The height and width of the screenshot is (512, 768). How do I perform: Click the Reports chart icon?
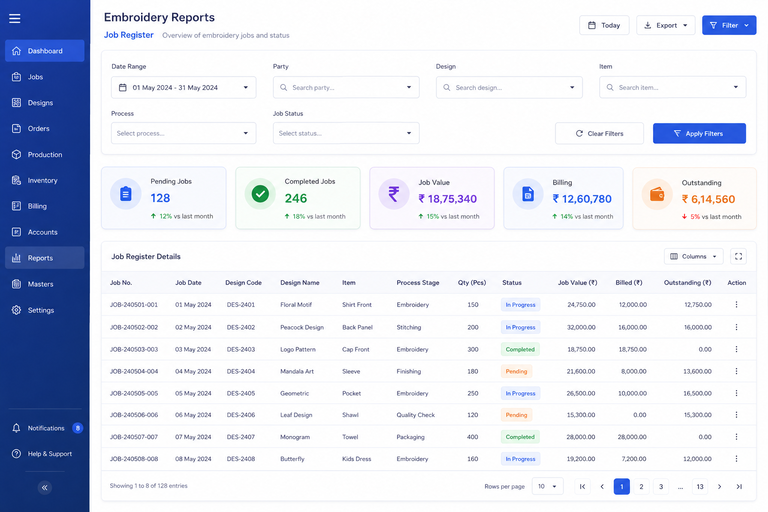coord(16,258)
